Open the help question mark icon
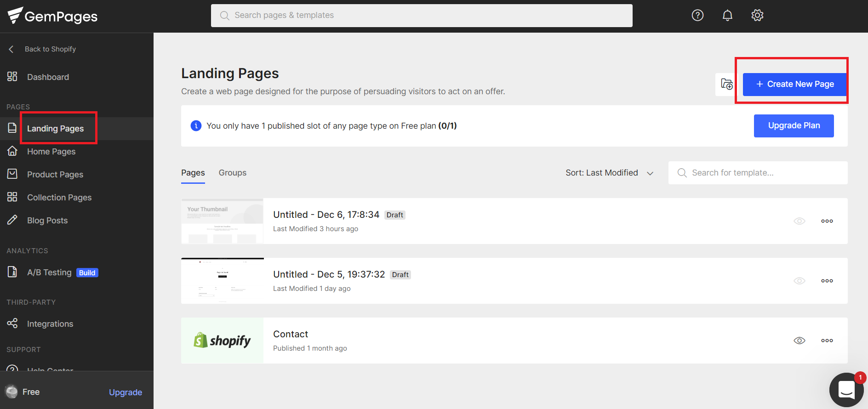868x409 pixels. click(x=697, y=15)
